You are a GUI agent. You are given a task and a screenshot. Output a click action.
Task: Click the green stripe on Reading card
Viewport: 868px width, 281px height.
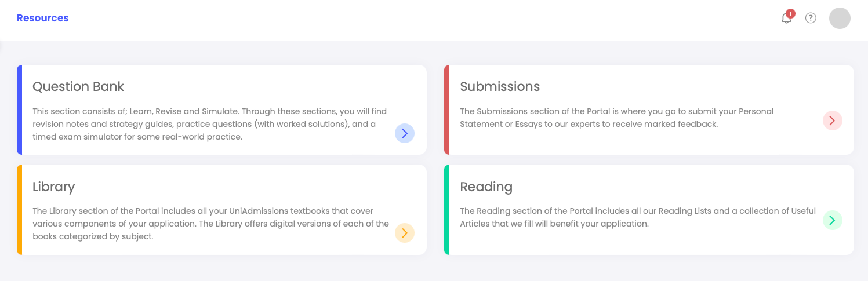click(446, 210)
